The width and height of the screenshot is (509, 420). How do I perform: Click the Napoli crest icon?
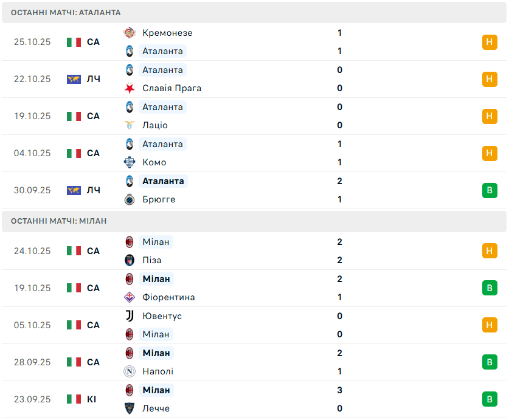[129, 371]
